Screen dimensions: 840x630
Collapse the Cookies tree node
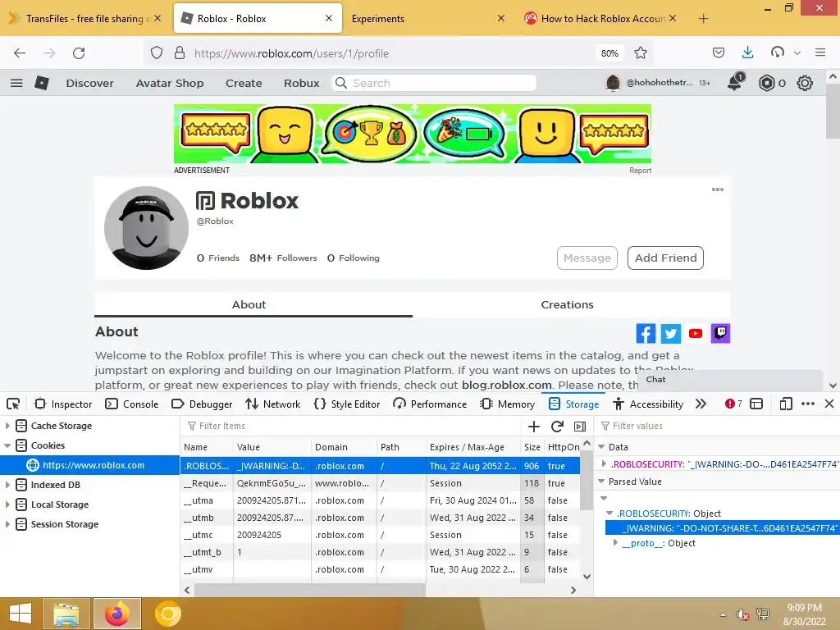[x=7, y=445]
